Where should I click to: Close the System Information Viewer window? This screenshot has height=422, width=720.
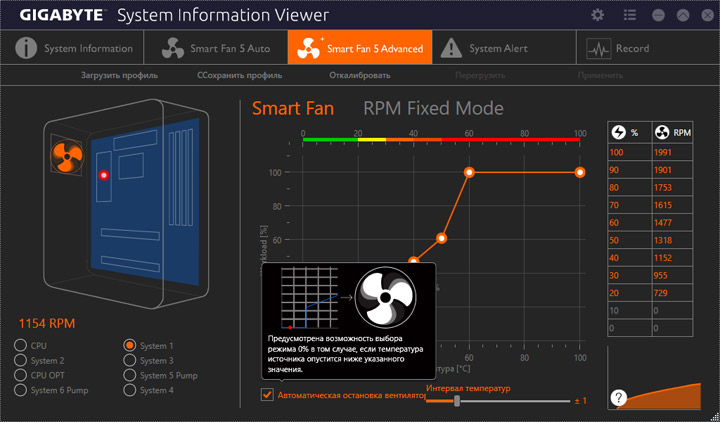[708, 15]
